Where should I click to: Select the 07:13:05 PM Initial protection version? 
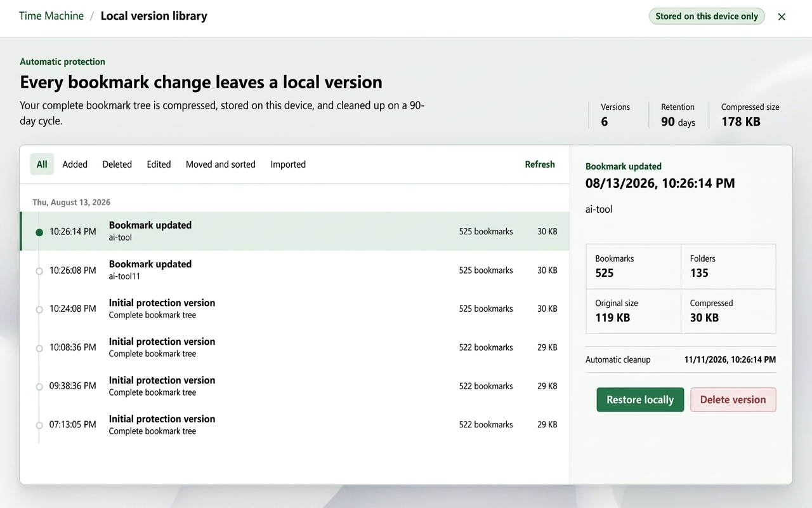[294, 425]
